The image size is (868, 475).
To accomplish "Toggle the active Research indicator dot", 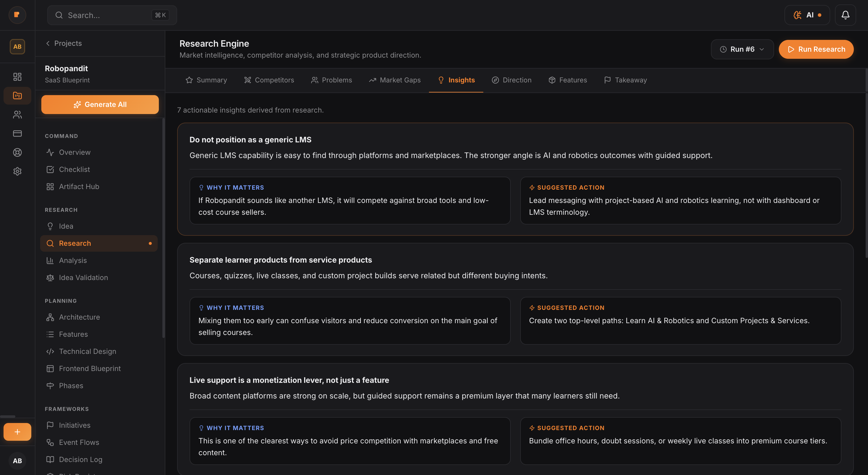I will pyautogui.click(x=150, y=243).
